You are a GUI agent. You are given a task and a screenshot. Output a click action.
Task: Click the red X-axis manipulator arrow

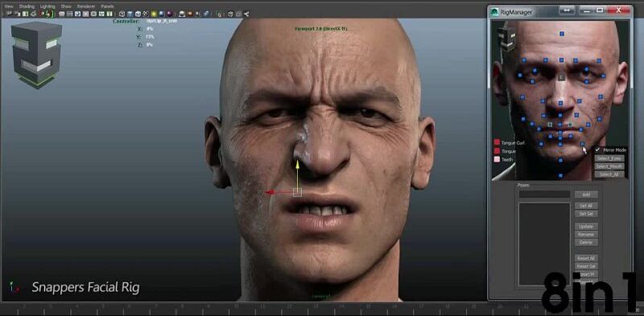[x=270, y=192]
